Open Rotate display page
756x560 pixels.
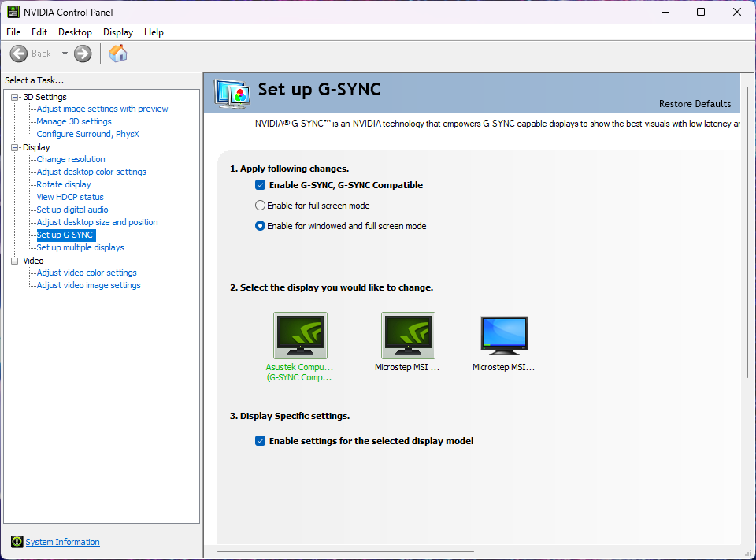pyautogui.click(x=64, y=184)
